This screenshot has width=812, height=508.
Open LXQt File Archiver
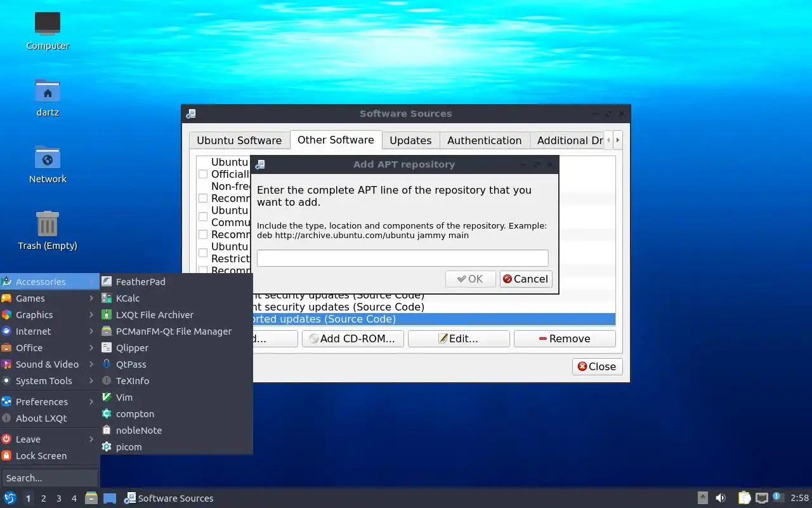[176, 315]
